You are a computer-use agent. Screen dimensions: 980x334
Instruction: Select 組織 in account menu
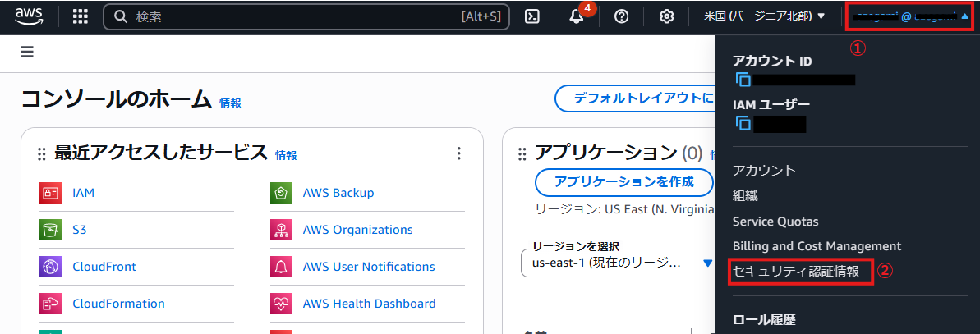point(745,195)
